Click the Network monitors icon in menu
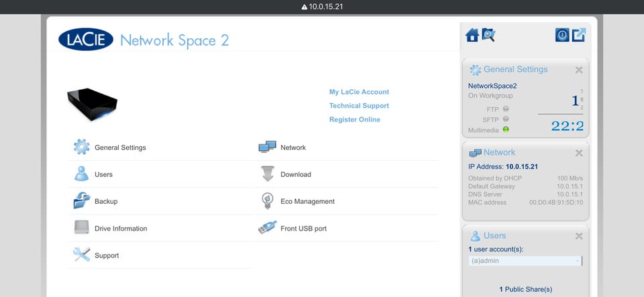Screen dimensions: 644x297 pyautogui.click(x=267, y=147)
